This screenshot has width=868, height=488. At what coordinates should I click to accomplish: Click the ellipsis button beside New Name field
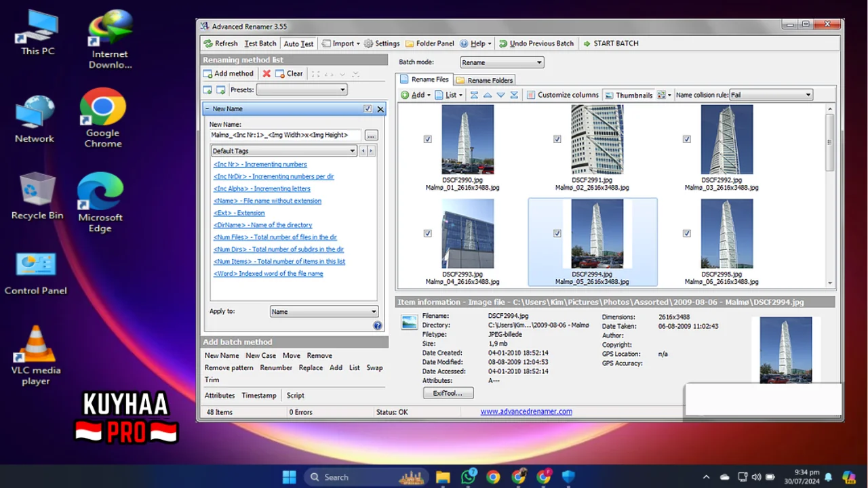click(x=371, y=135)
